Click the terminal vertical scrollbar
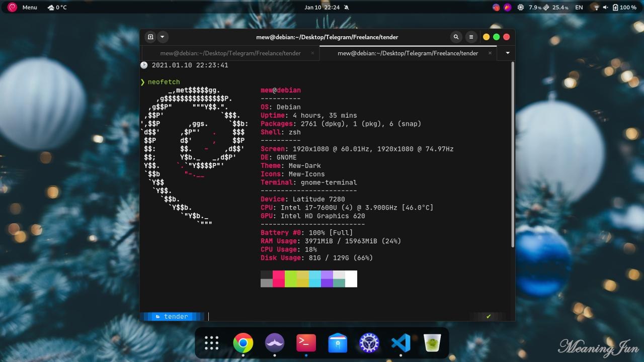 point(513,154)
